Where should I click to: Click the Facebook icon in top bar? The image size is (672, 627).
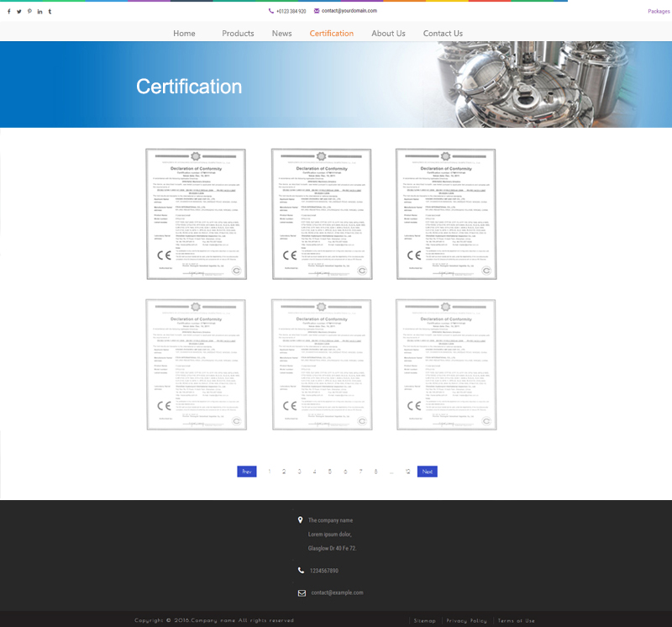click(8, 11)
